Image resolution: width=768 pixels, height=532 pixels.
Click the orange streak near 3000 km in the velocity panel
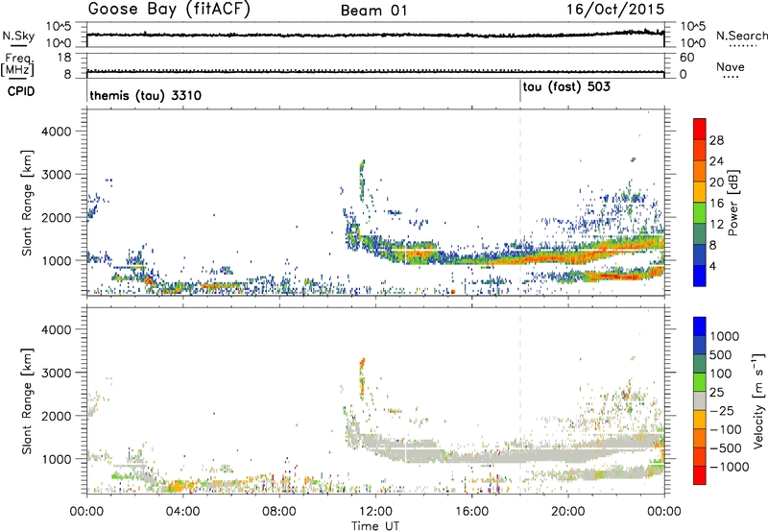point(362,377)
